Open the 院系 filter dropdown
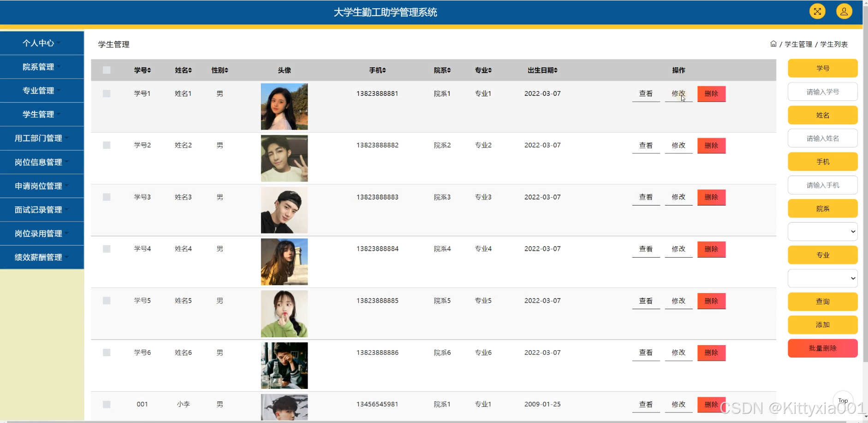Image resolution: width=868 pixels, height=423 pixels. pos(822,231)
